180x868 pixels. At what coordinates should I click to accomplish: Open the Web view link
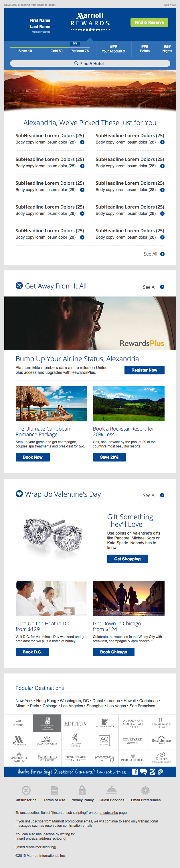170,5
